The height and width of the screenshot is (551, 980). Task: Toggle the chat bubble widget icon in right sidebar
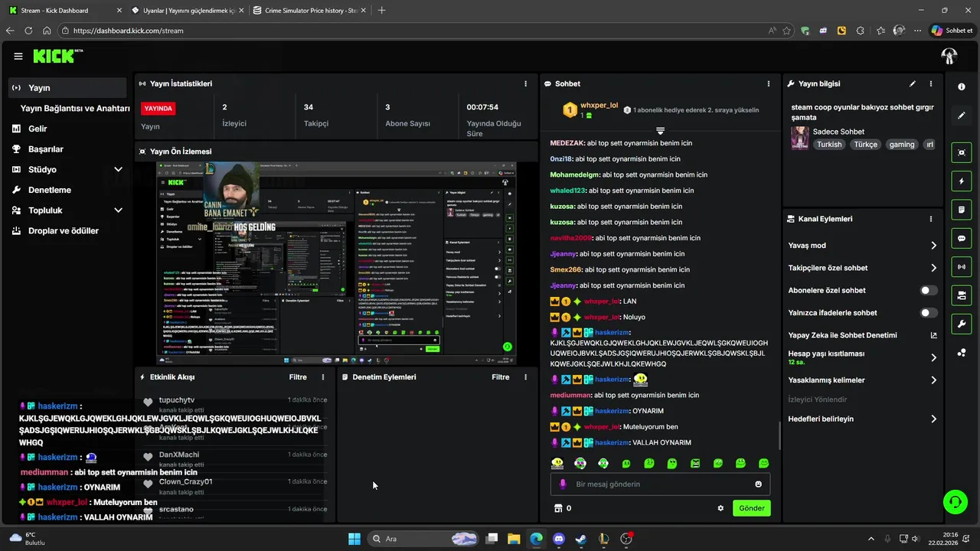coord(962,238)
